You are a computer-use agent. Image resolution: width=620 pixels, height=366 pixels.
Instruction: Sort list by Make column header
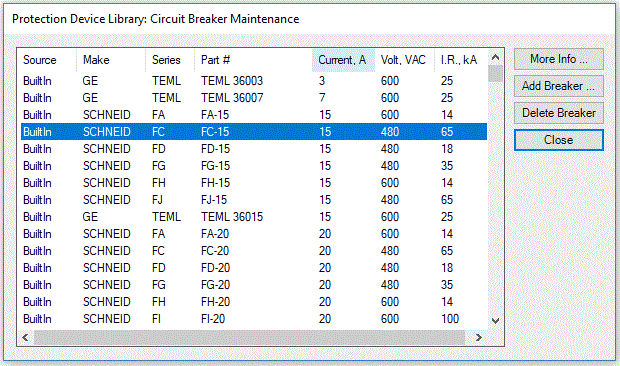point(111,60)
